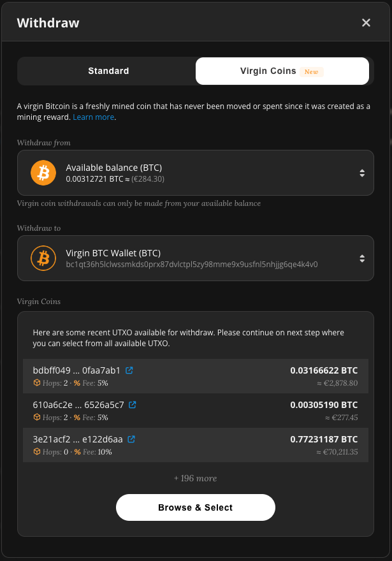
Task: Click the New badge on Virgin Coins
Action: point(311,72)
